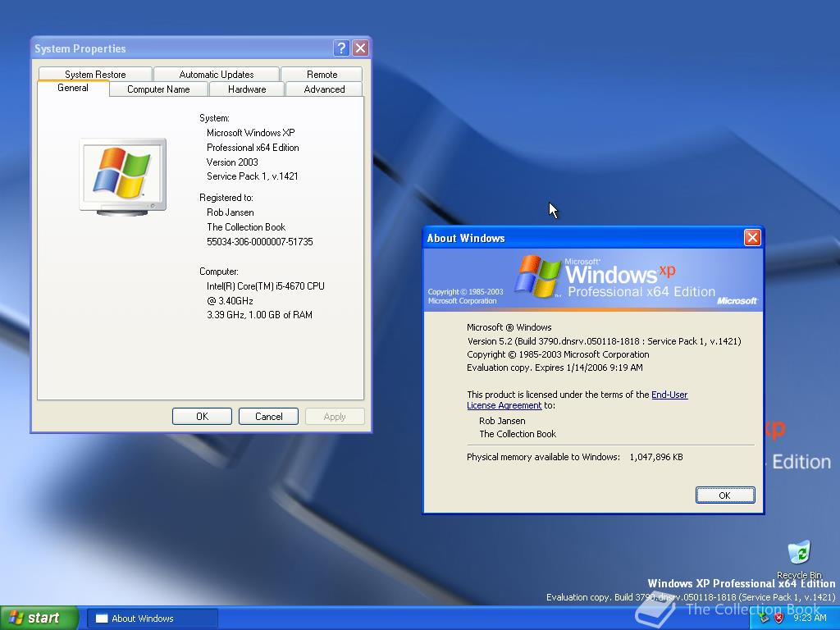Click the taskbar clock showing 9:23 AM
This screenshot has width=840, height=630.
(810, 618)
